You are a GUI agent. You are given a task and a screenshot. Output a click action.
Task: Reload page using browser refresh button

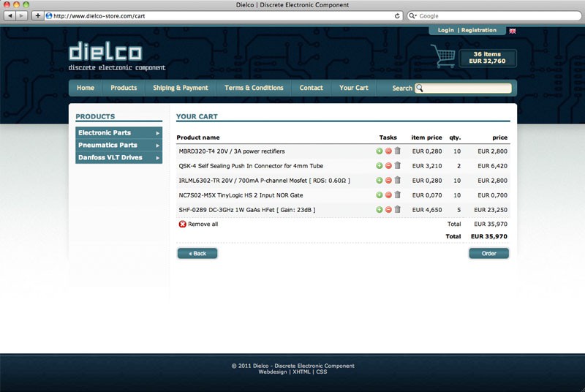397,15
